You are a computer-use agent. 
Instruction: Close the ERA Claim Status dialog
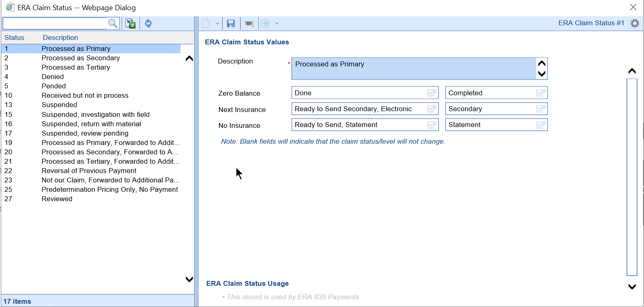(633, 7)
